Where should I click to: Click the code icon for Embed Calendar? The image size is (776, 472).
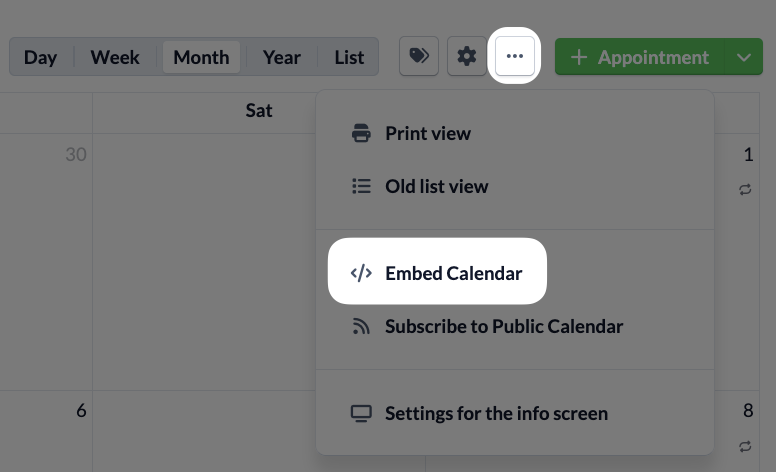click(361, 273)
